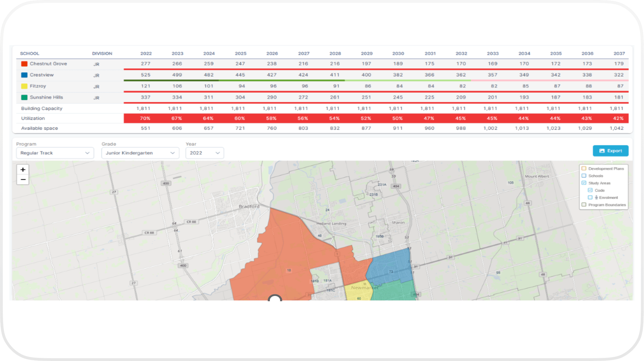The image size is (644, 361).
Task: Turn on Program Boundaries checkbox
Action: 584,205
